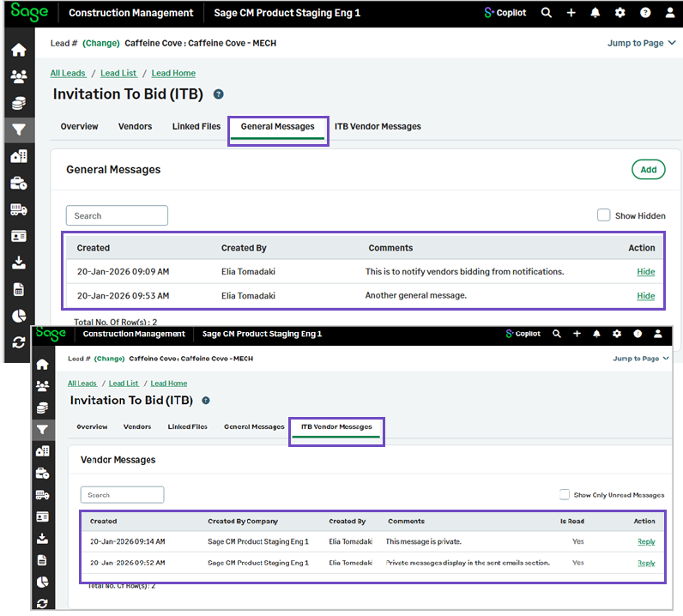Screen dimensions: 683x616
Task: Reply to the 'This message is private' row
Action: tap(645, 541)
